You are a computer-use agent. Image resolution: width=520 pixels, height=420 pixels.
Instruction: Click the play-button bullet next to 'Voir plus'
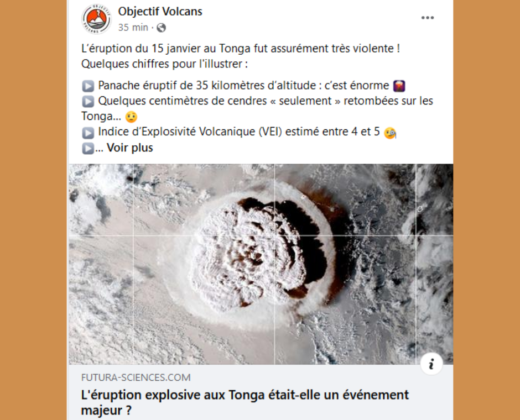[88, 148]
